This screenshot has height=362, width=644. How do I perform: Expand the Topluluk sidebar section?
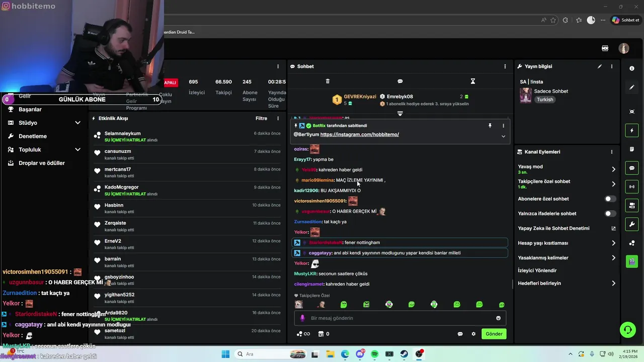click(x=77, y=149)
